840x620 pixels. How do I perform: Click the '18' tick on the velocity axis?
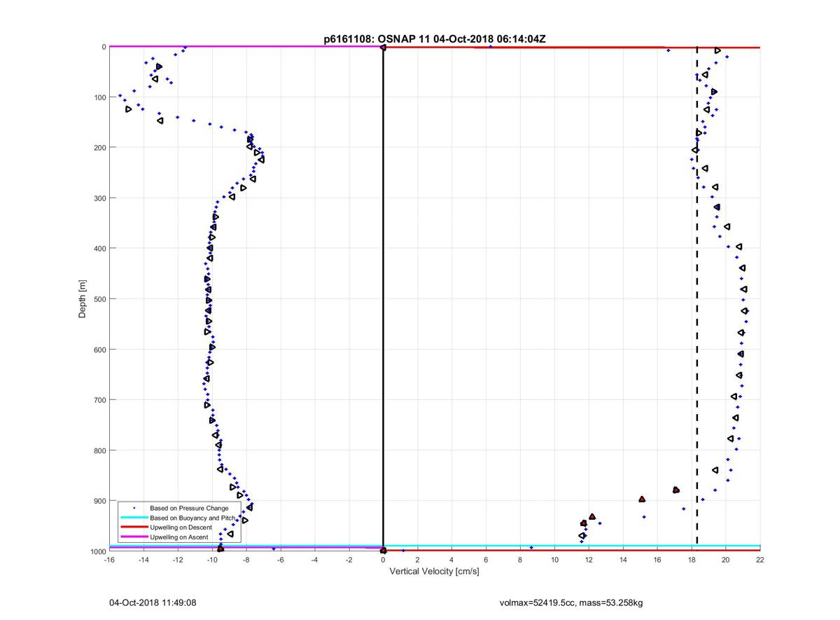[692, 560]
